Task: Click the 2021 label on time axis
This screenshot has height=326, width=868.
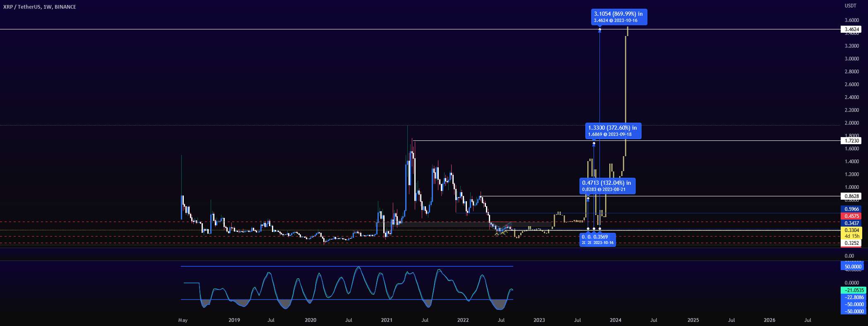Action: tap(387, 320)
